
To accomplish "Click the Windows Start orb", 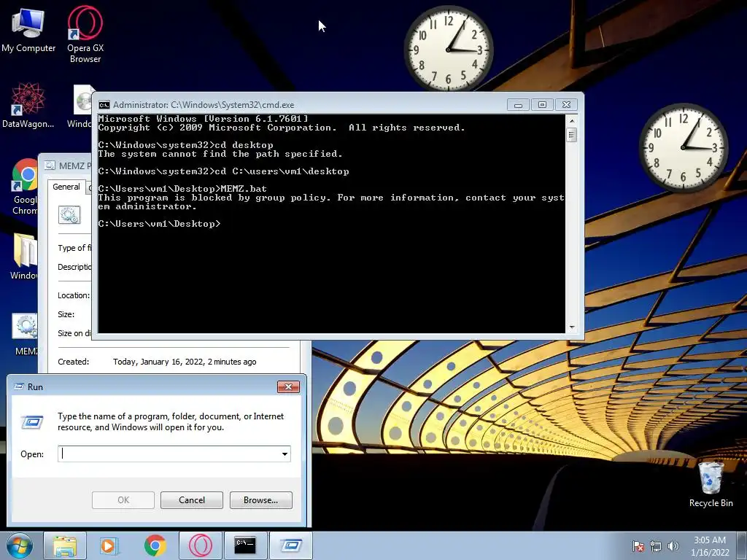I will (x=20, y=545).
